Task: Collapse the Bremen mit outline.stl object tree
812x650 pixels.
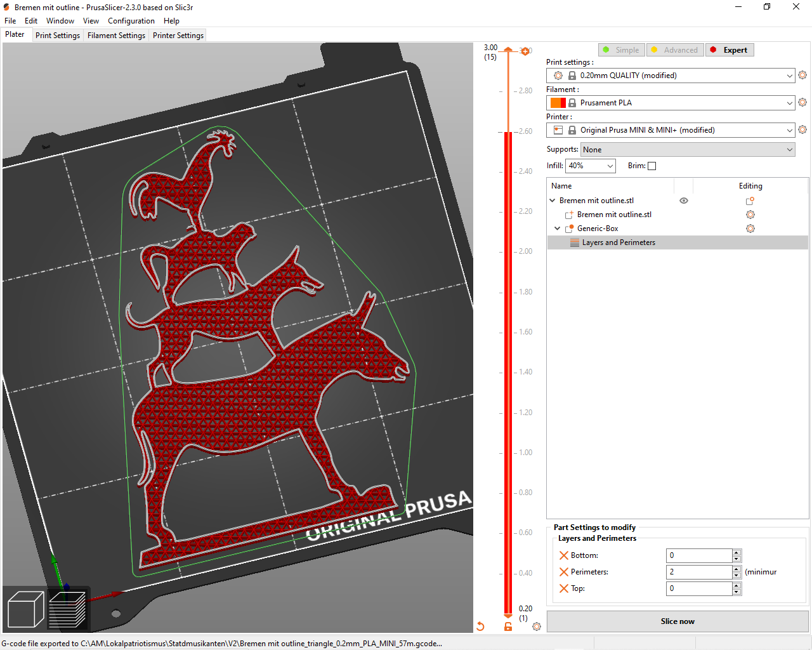Action: [553, 201]
